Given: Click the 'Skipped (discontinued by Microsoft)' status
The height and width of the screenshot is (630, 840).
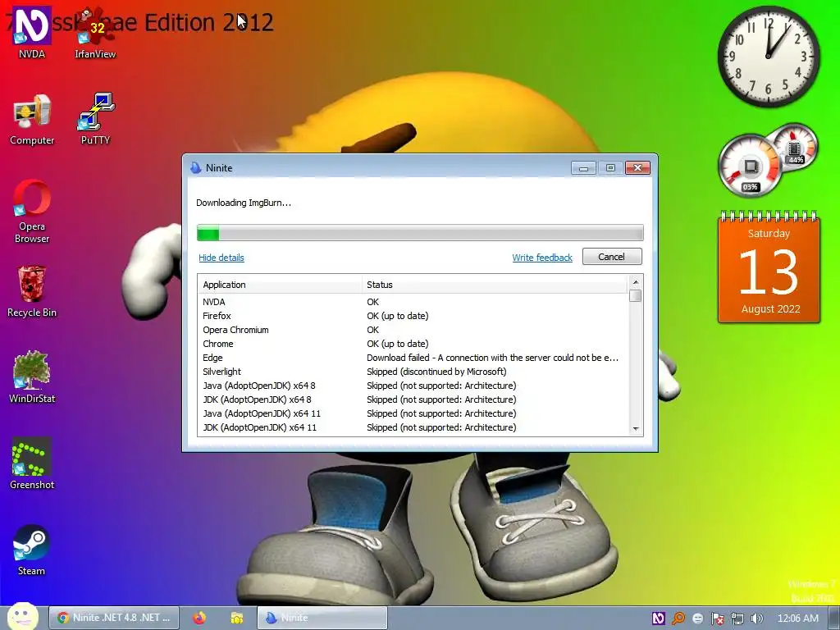Looking at the screenshot, I should tap(436, 372).
